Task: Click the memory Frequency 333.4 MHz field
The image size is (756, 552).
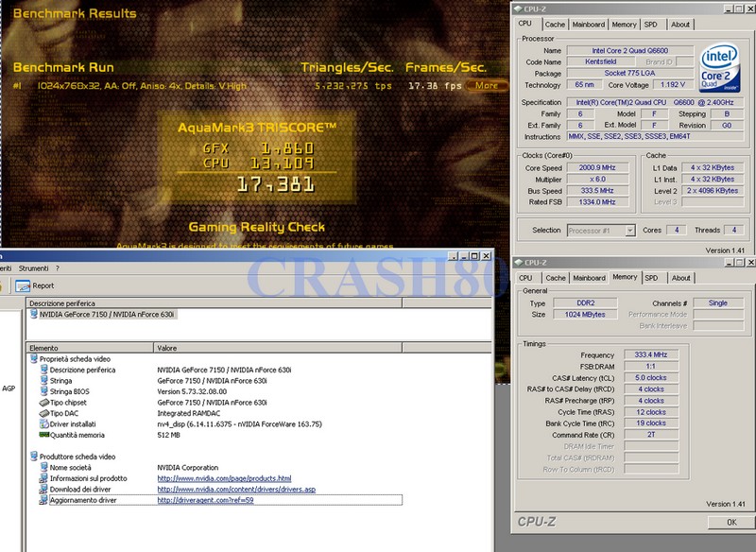Action: coord(651,354)
